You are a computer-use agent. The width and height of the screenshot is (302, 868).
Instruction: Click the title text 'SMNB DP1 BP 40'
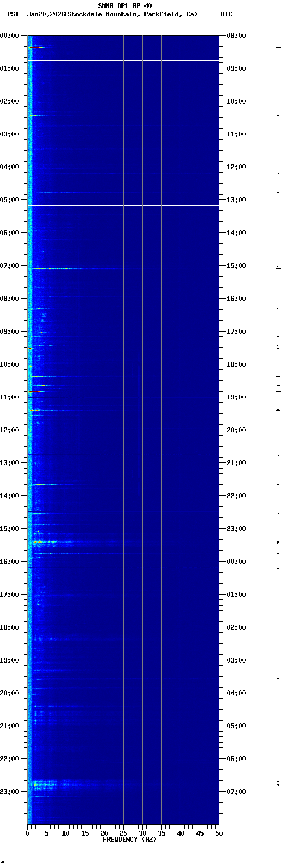[x=125, y=6]
